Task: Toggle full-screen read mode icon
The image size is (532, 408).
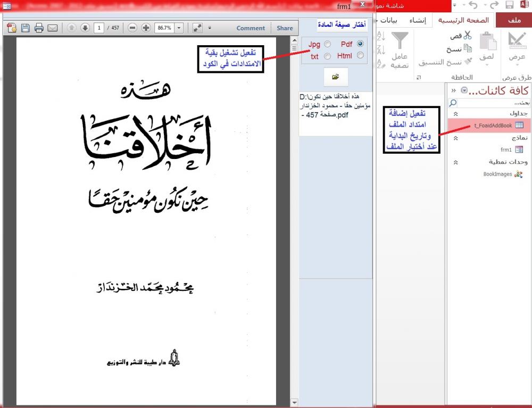Action: point(197,28)
